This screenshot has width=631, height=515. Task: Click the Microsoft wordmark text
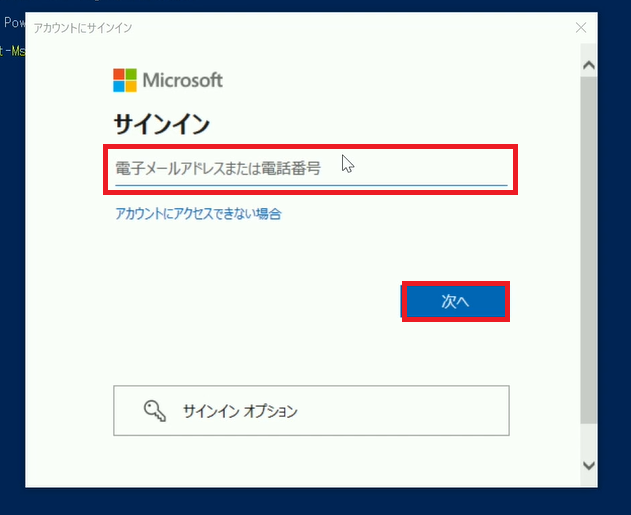pyautogui.click(x=183, y=80)
